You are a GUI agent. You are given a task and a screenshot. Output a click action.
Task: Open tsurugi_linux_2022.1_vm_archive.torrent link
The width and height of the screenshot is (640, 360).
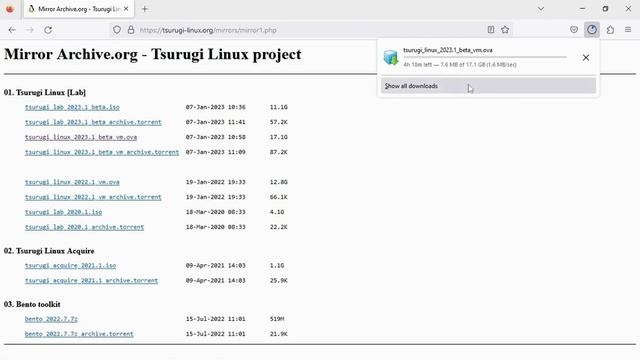pyautogui.click(x=93, y=197)
